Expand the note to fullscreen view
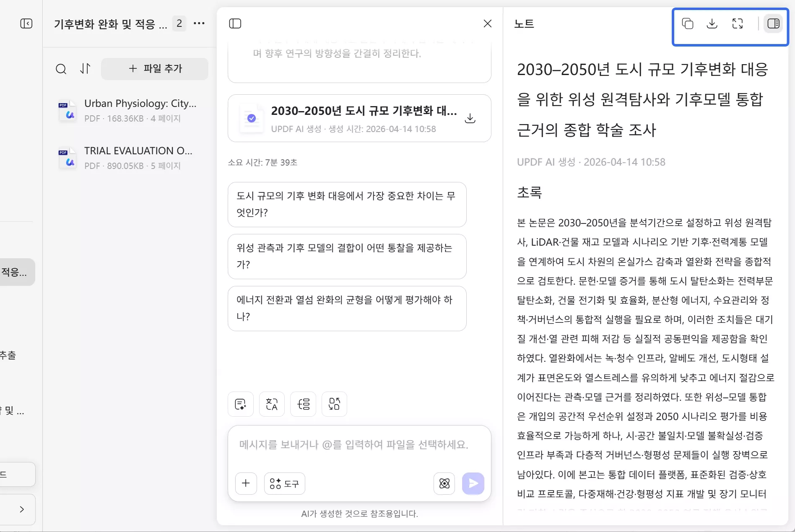The height and width of the screenshot is (532, 795). pos(738,24)
